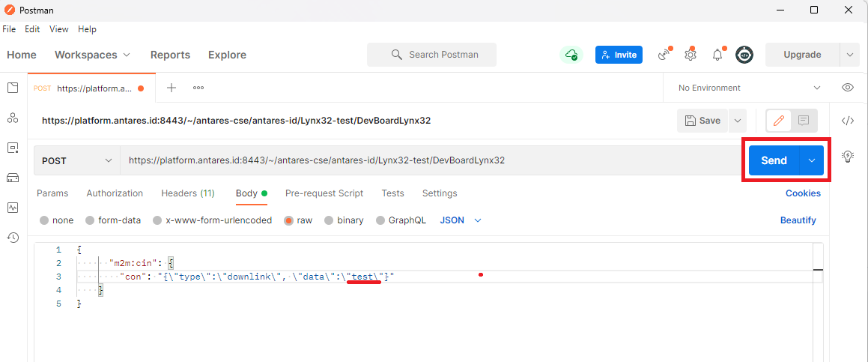Click the Search Postman field
Screen dimensions: 868x362
point(432,55)
